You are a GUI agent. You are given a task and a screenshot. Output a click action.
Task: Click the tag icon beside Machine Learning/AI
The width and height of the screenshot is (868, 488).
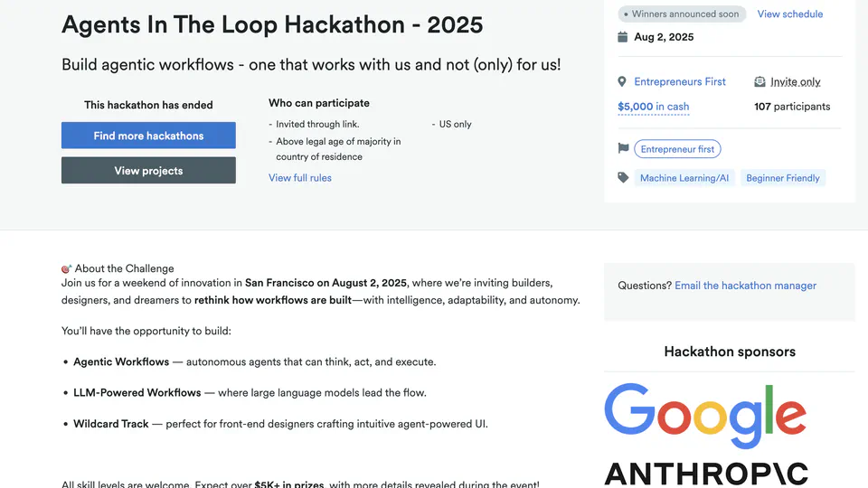(623, 178)
